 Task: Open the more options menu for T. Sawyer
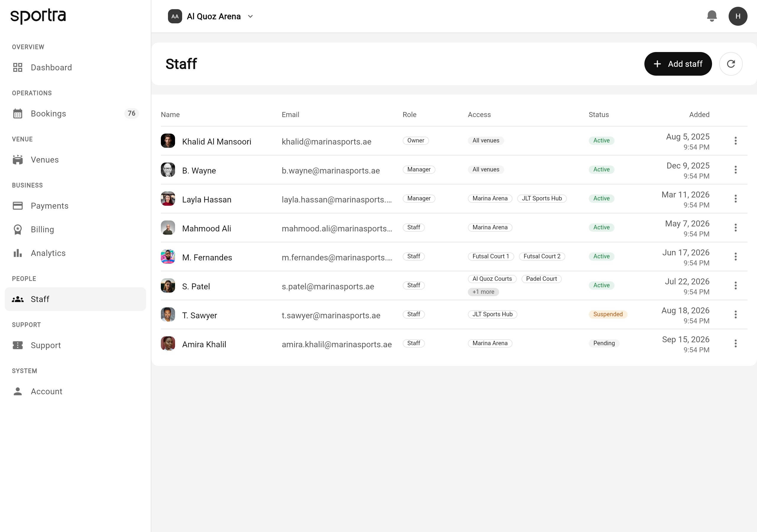[x=735, y=315]
